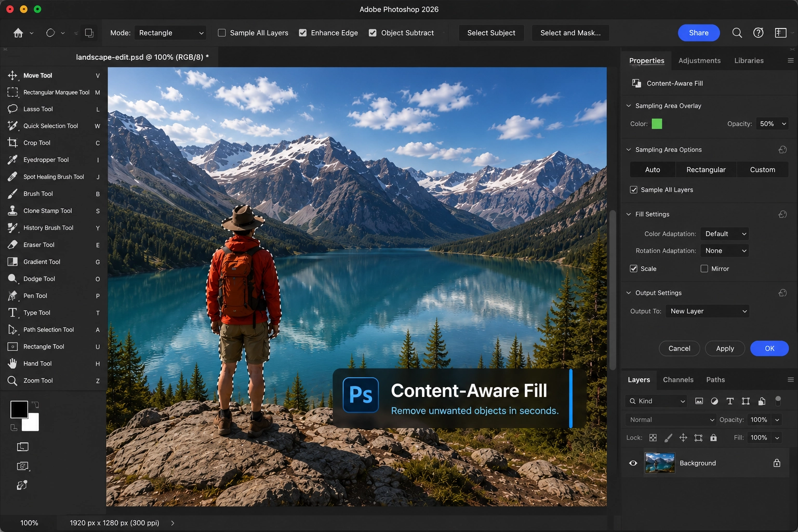Select the Crop Tool
This screenshot has width=798, height=532.
click(53, 143)
